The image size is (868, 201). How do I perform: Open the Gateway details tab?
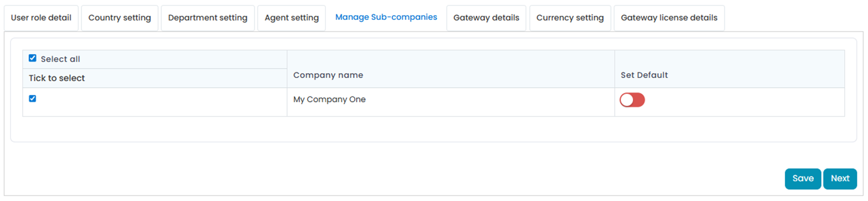coord(486,18)
